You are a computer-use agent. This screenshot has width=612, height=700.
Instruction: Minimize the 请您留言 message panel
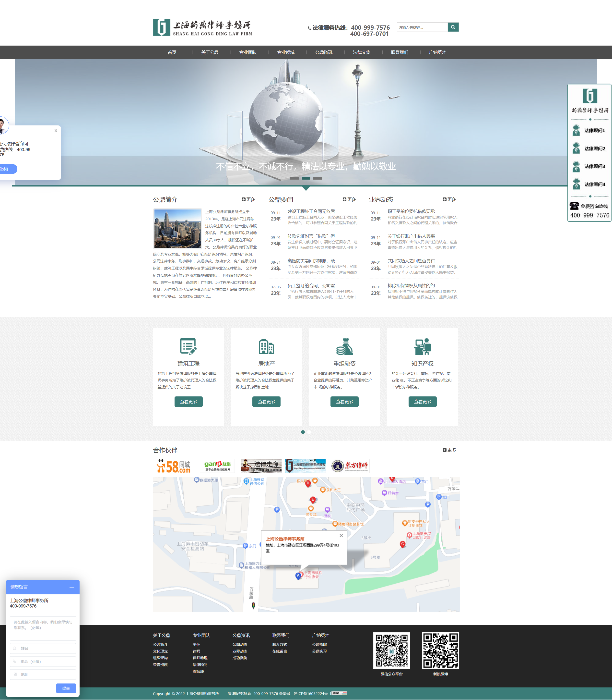pyautogui.click(x=72, y=587)
